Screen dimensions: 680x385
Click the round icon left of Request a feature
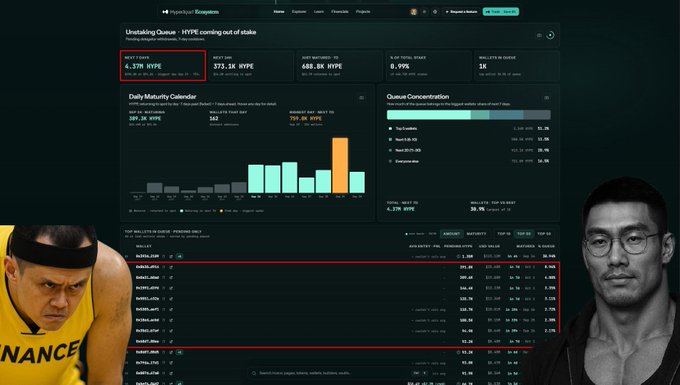(435, 12)
